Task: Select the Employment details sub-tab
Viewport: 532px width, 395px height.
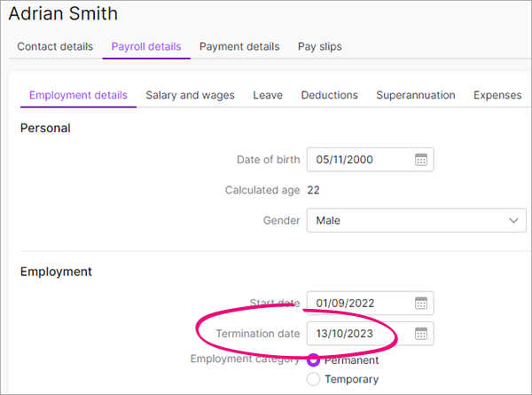Action: coord(78,95)
